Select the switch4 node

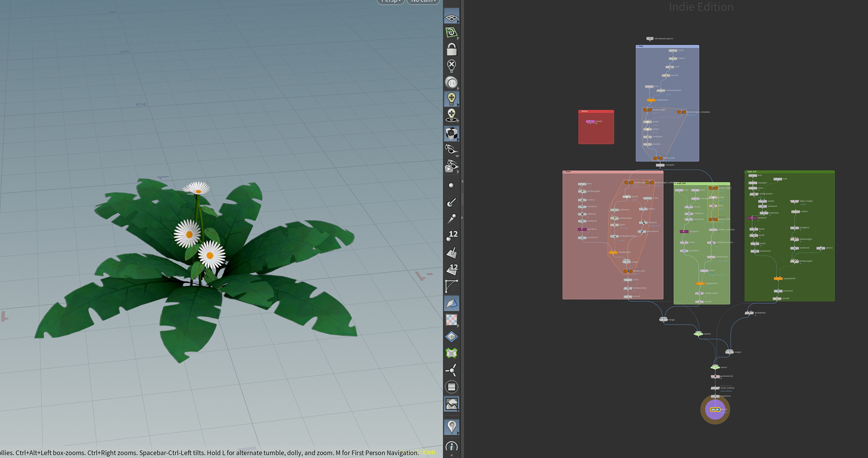coord(698,334)
